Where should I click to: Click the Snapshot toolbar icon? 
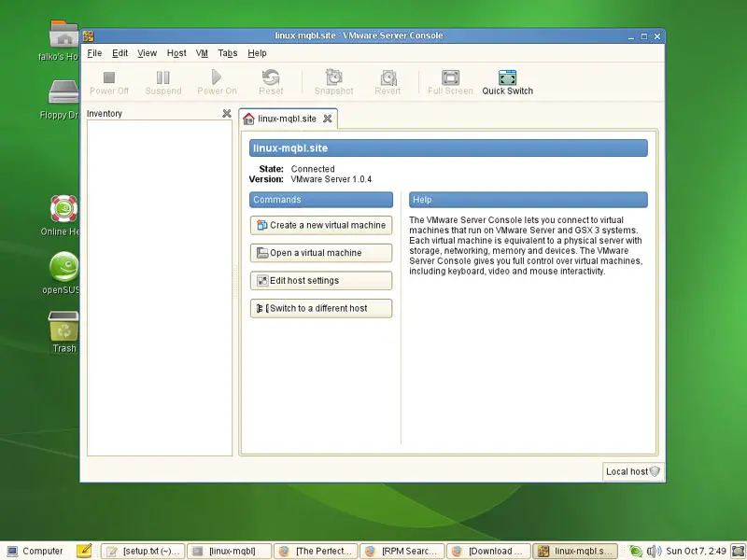[333, 77]
